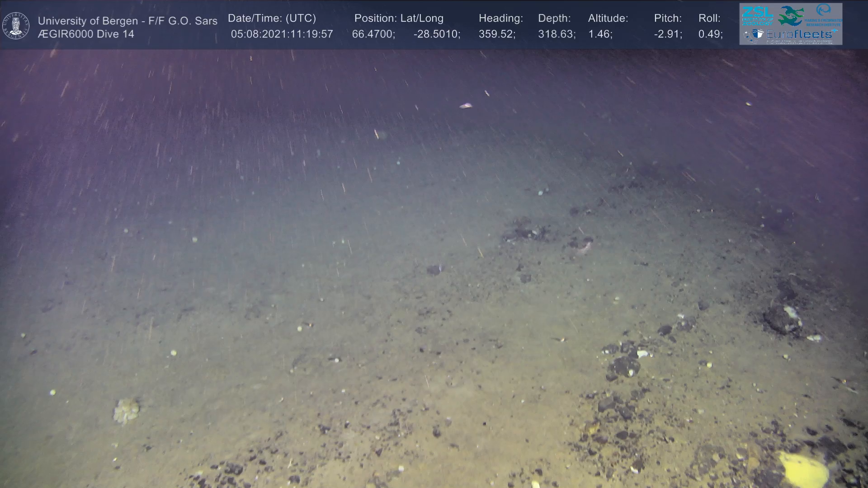Click the green-blue fish logo
The image size is (868, 488).
coord(791,16)
